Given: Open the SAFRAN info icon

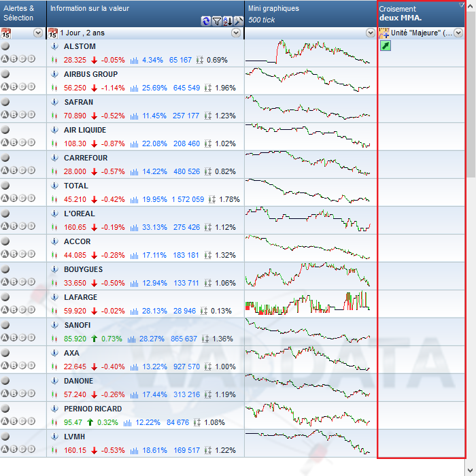Looking at the screenshot, I should click(x=54, y=102).
